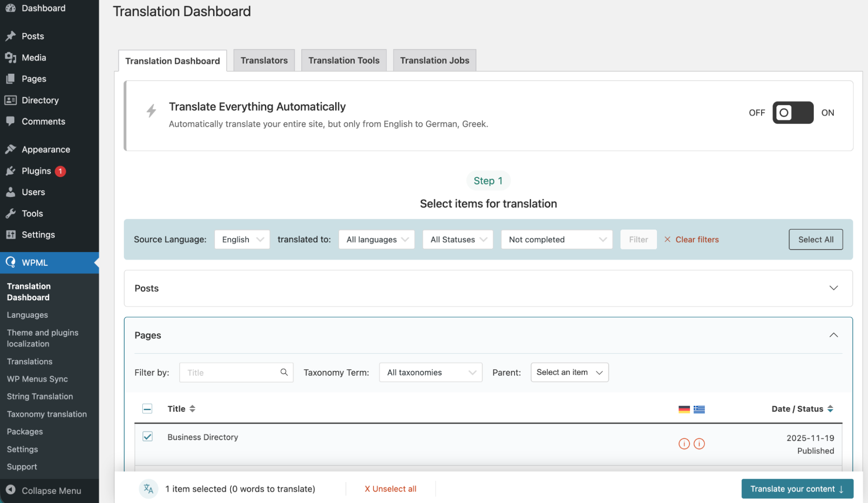Uncheck the Business Directory checkbox
This screenshot has width=868, height=503.
coord(148,437)
